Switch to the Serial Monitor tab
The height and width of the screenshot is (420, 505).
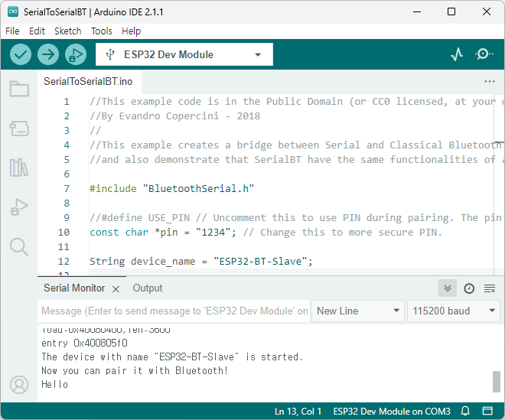[74, 288]
